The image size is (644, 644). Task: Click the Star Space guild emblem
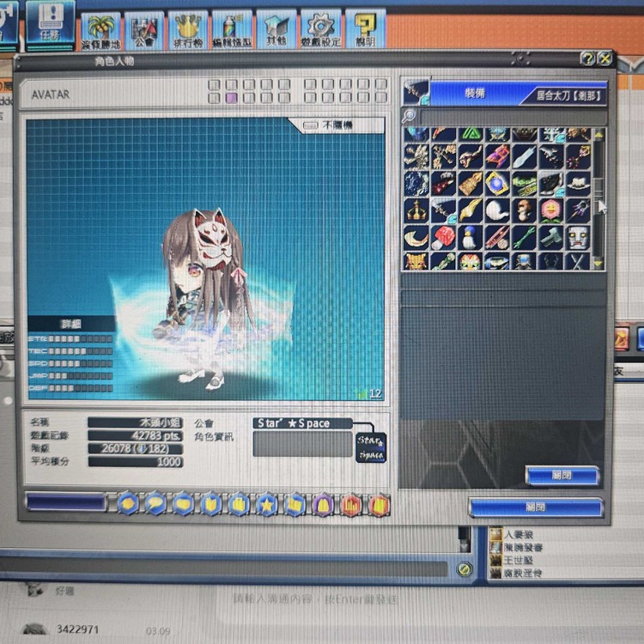pos(370,447)
